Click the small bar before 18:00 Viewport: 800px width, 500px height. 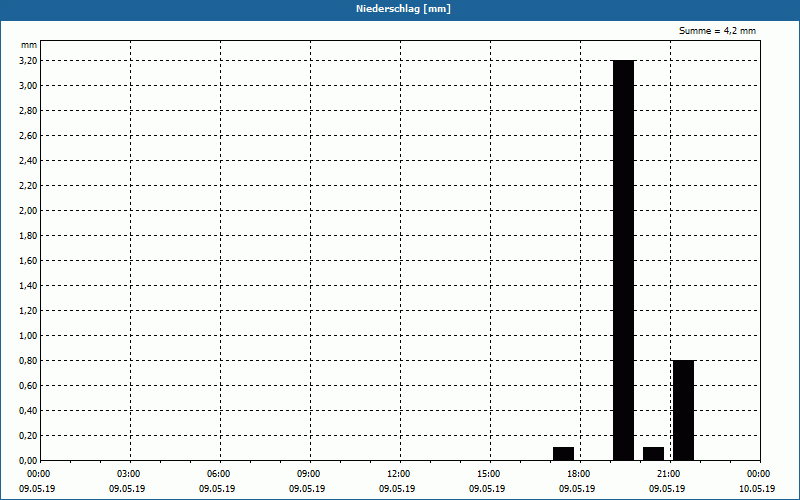(x=563, y=454)
